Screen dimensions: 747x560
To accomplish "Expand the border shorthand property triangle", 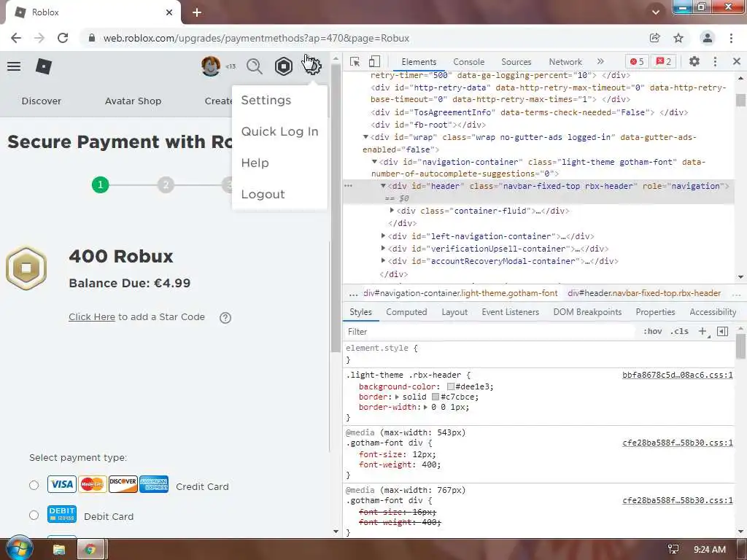I will coord(397,397).
